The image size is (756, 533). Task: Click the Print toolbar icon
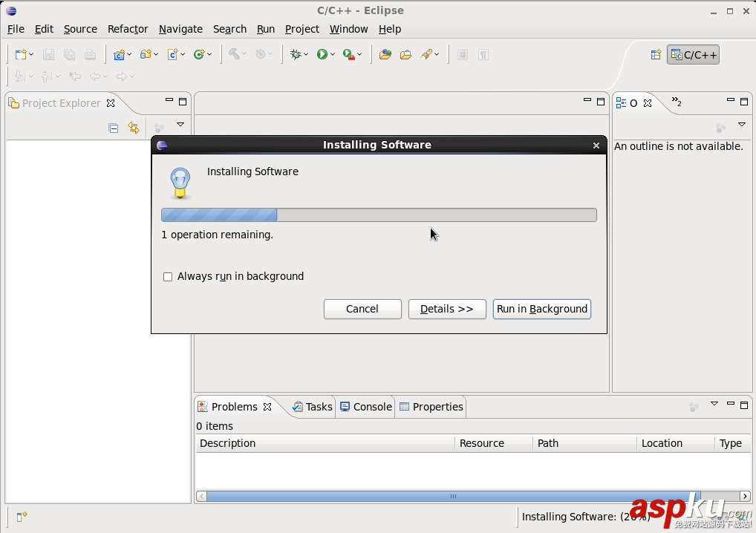point(90,54)
